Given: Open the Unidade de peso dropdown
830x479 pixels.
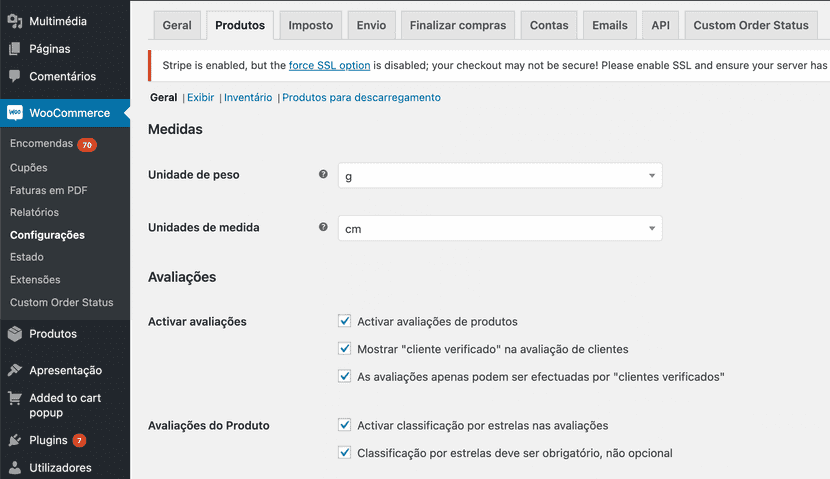Looking at the screenshot, I should [x=499, y=176].
